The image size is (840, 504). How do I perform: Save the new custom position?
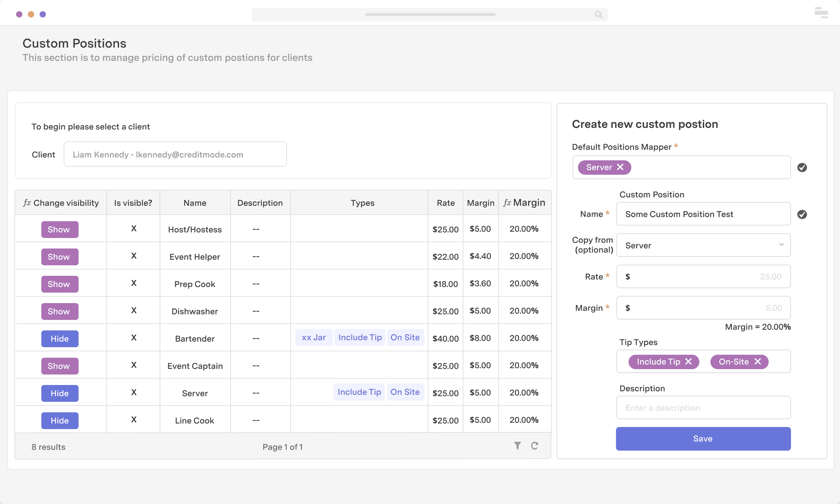(703, 439)
